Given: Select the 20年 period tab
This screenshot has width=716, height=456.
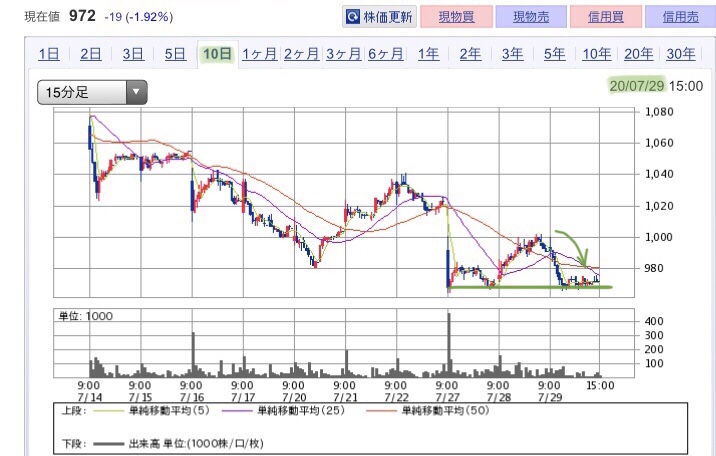Looking at the screenshot, I should click(x=638, y=54).
